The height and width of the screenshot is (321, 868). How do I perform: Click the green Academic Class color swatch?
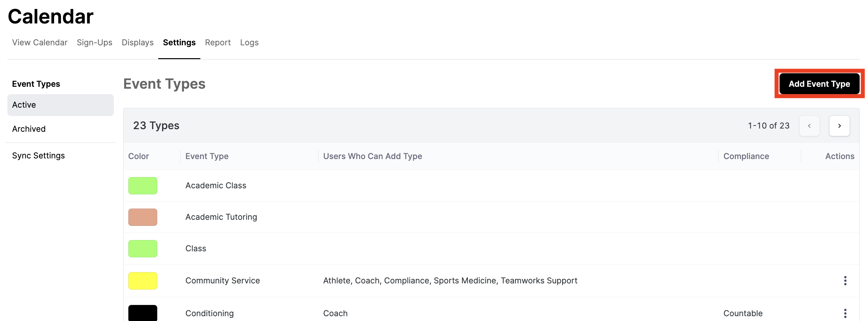pos(142,186)
